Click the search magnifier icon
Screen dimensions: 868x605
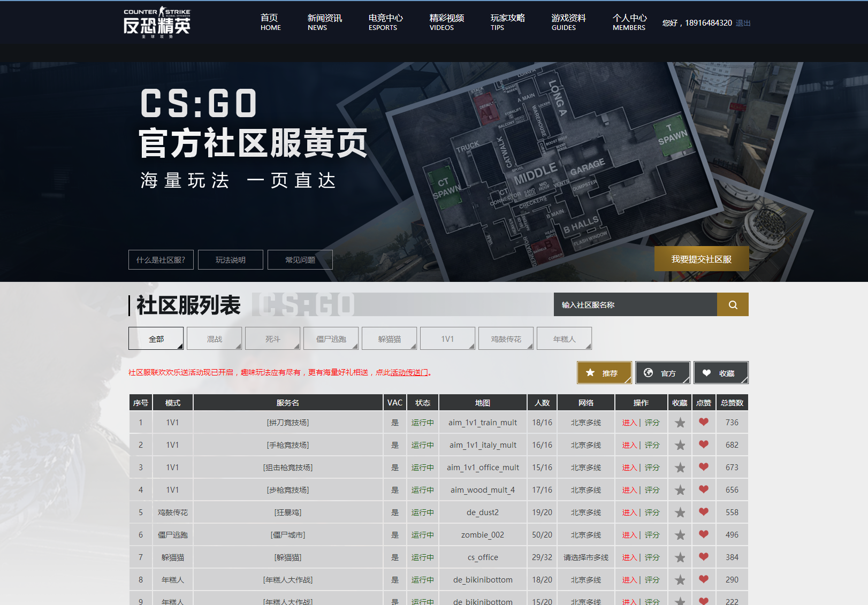pyautogui.click(x=732, y=304)
